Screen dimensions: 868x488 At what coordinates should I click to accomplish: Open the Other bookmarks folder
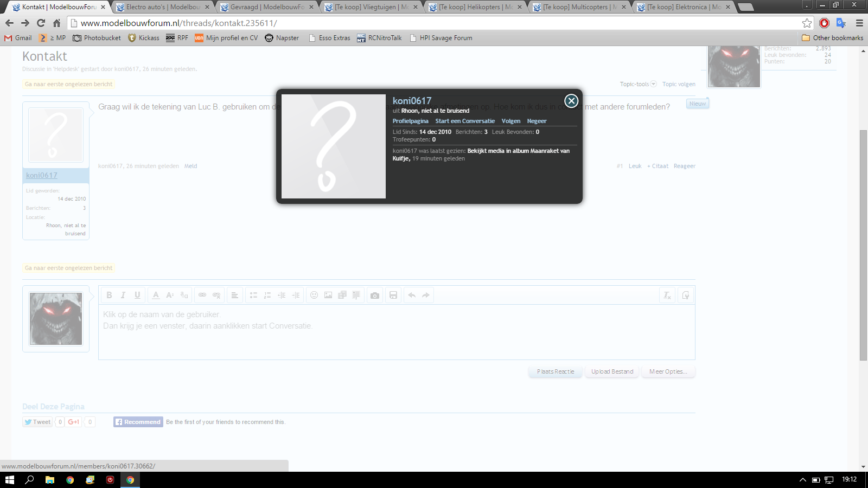tap(833, 38)
